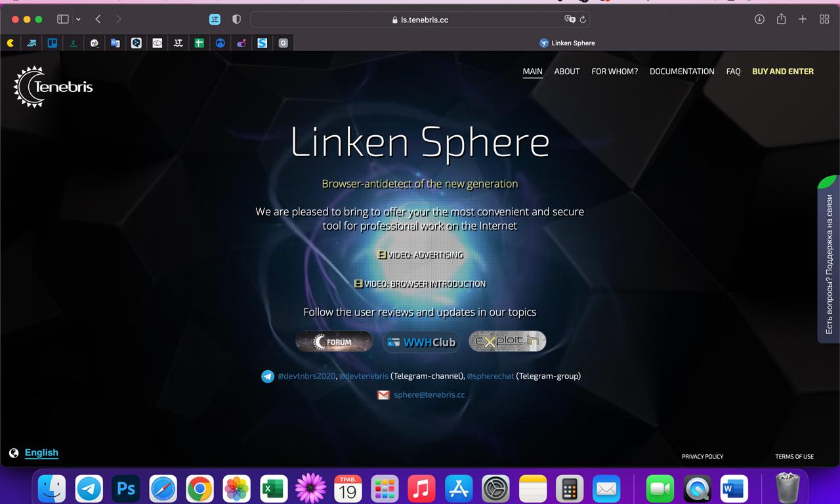Image resolution: width=840 pixels, height=504 pixels.
Task: Expand the sidebar options chevron near sidebar button
Action: [x=77, y=19]
